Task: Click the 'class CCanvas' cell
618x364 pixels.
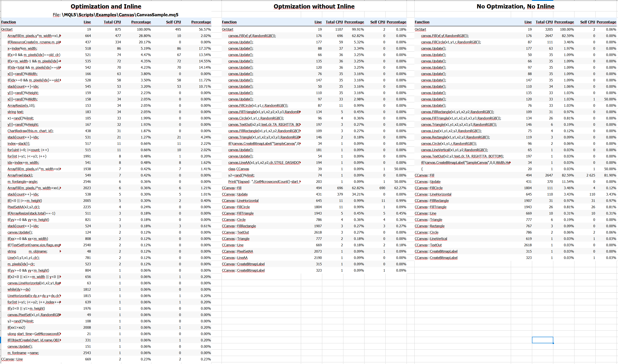Action: (238, 169)
